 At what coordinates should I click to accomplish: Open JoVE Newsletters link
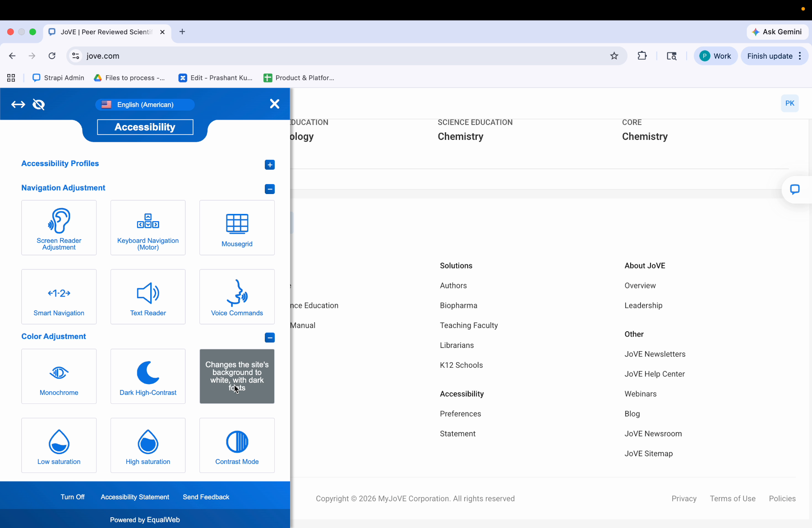click(x=655, y=354)
